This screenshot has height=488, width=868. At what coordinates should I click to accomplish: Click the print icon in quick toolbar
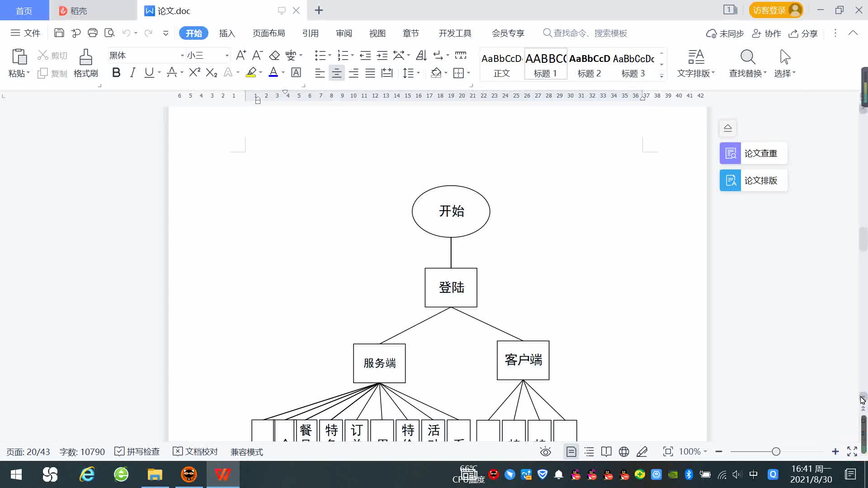[93, 33]
